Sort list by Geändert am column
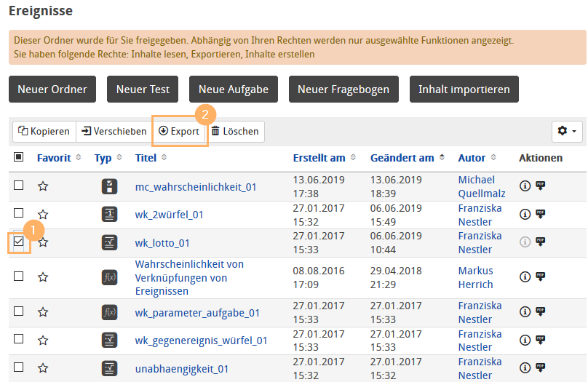The height and width of the screenshot is (382, 588). coord(402,158)
